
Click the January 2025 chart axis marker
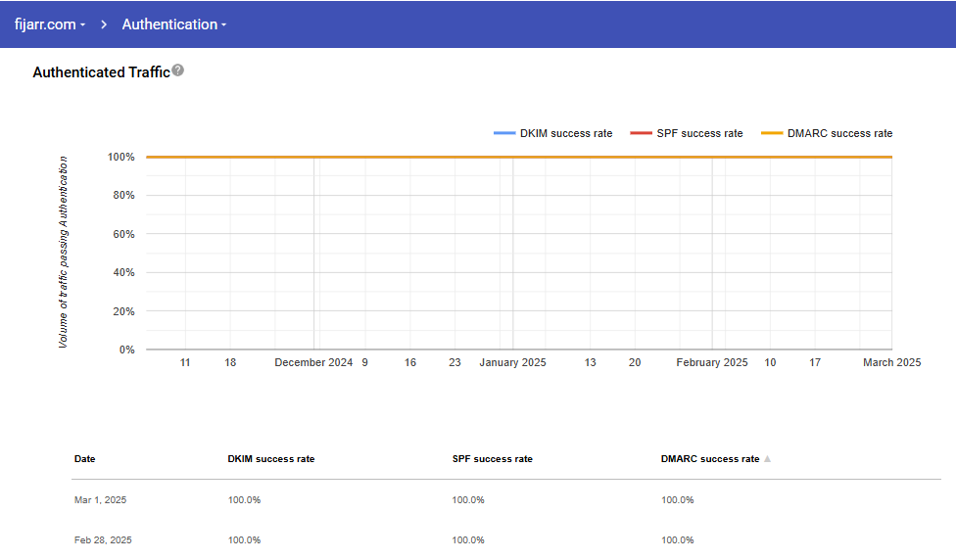512,362
